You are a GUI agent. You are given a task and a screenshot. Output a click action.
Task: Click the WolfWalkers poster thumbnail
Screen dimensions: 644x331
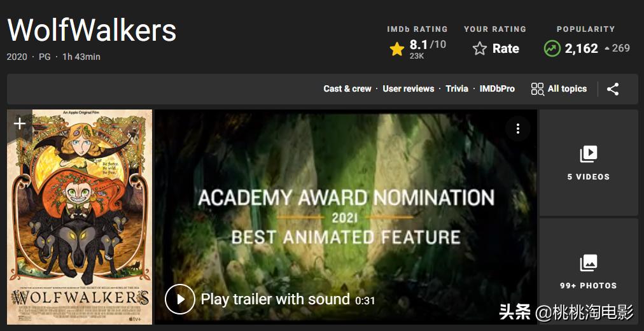pos(80,217)
